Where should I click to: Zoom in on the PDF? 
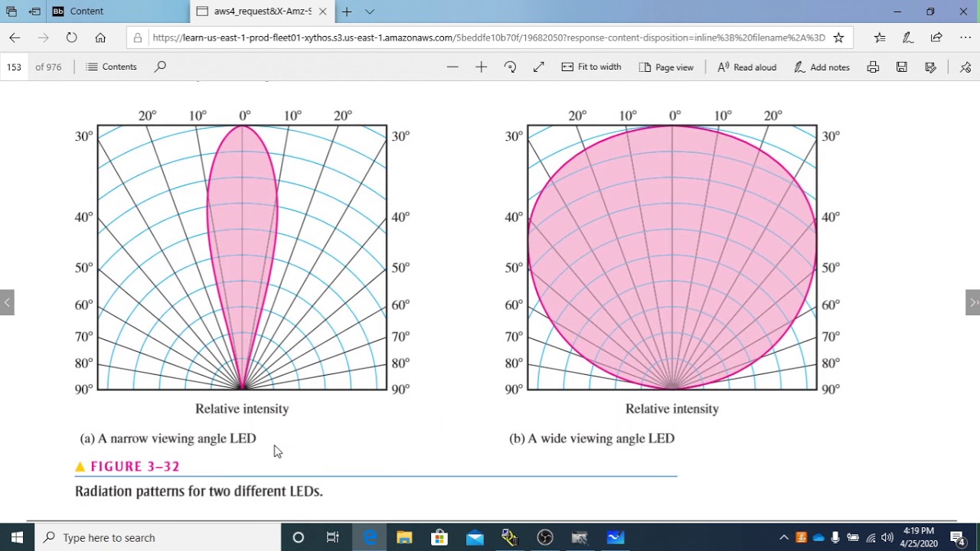(x=481, y=67)
